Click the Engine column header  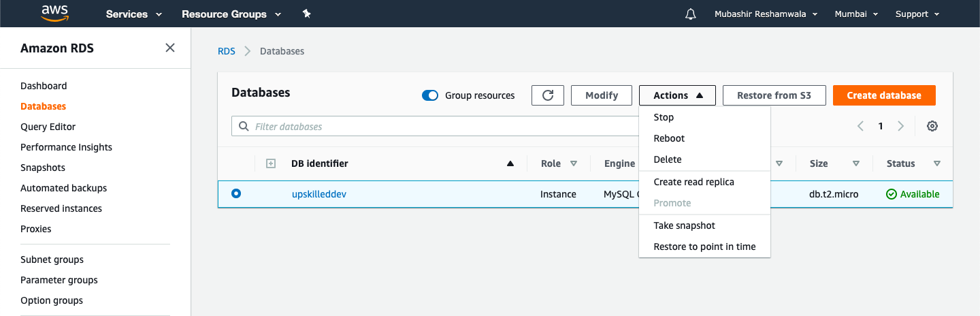tap(619, 163)
